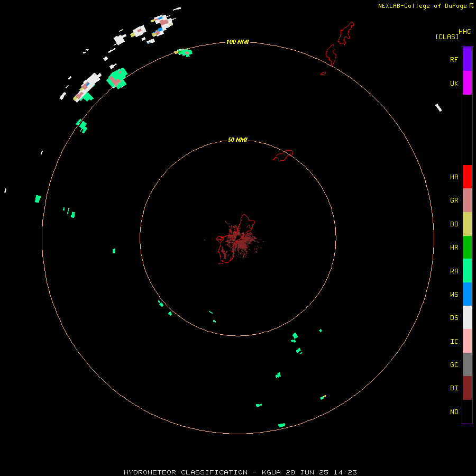The width and height of the screenshot is (476, 476).
Task: Click the HHC product code label
Action: 464,32
